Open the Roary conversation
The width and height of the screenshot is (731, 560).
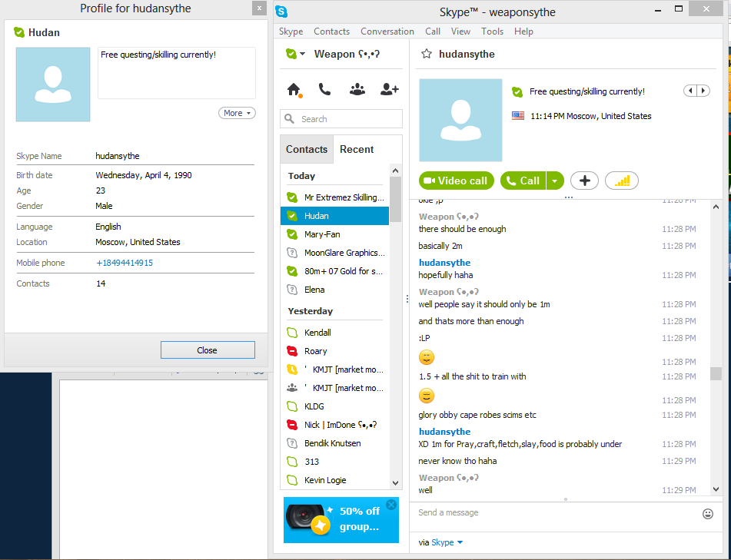point(334,351)
